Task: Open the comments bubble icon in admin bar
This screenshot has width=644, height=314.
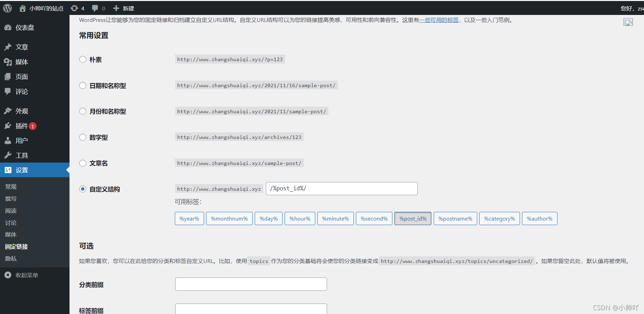Action: [95, 8]
